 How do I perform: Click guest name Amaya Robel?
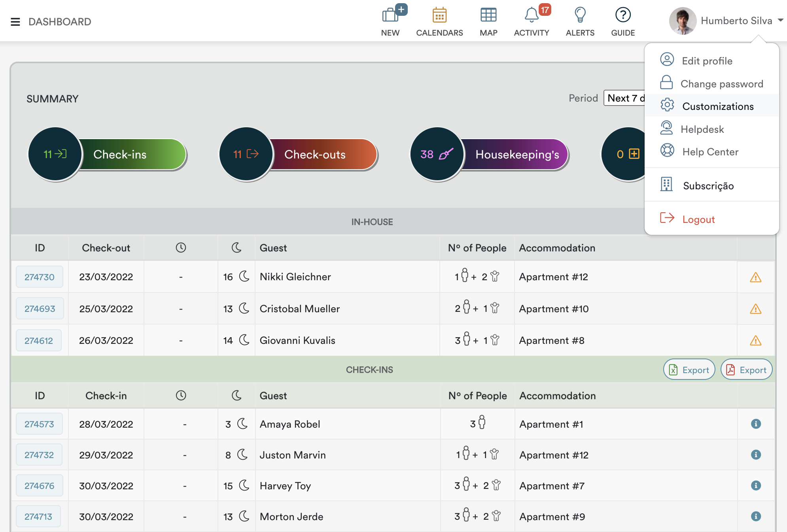(290, 424)
